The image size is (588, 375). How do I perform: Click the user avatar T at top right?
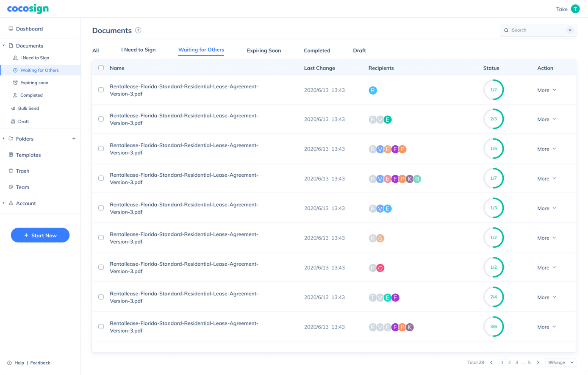pyautogui.click(x=575, y=9)
